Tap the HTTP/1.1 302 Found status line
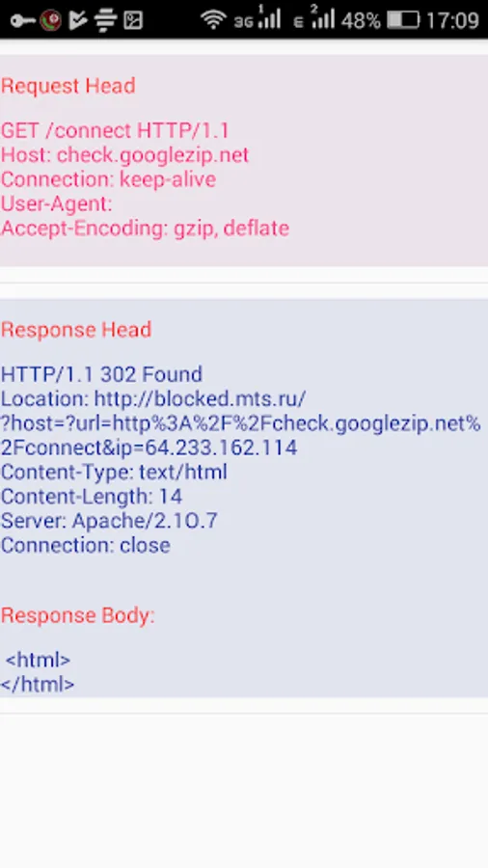The height and width of the screenshot is (868, 488). coord(101,374)
